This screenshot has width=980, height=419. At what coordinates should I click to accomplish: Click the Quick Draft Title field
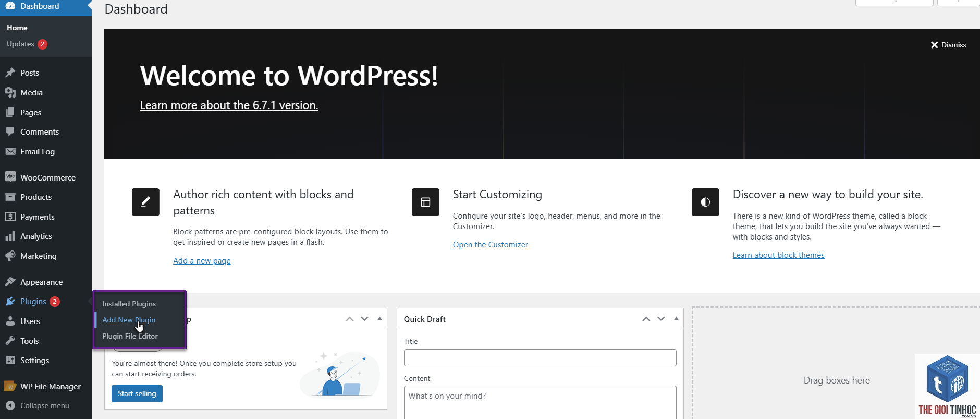[540, 358]
